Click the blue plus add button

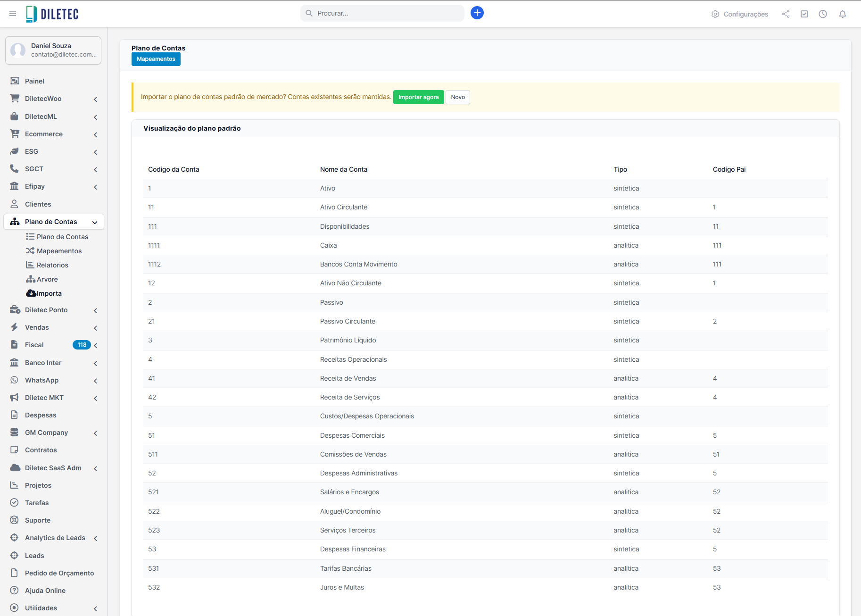pos(477,13)
